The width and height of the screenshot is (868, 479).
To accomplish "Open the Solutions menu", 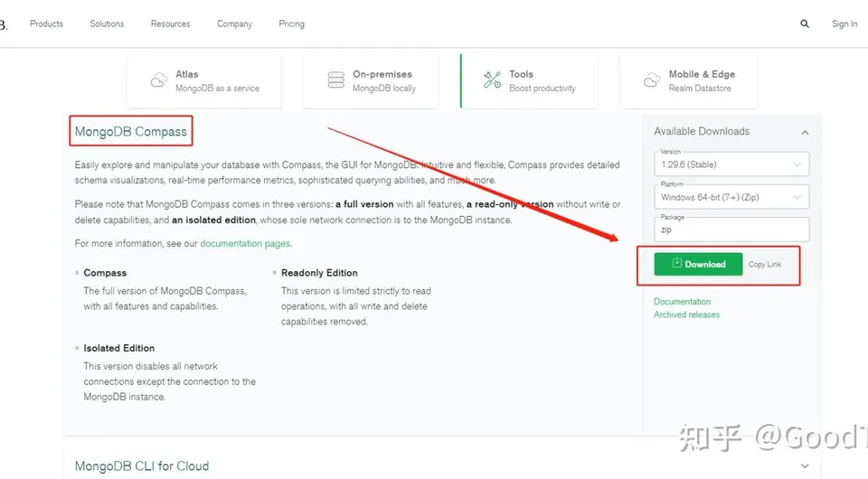I will pyautogui.click(x=107, y=23).
